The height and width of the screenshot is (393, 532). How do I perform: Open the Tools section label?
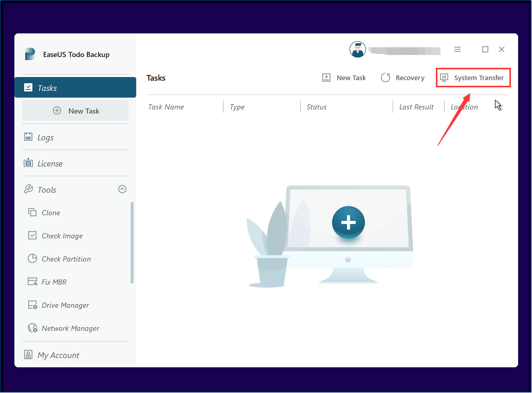(47, 190)
